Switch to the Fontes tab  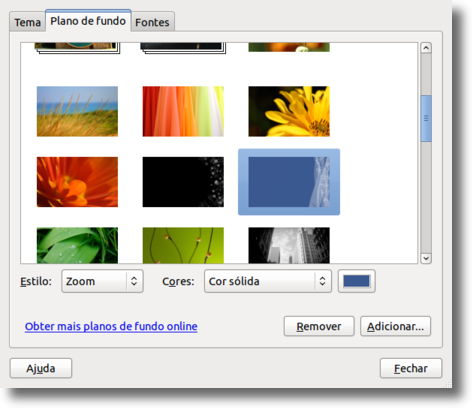pyautogui.click(x=152, y=22)
